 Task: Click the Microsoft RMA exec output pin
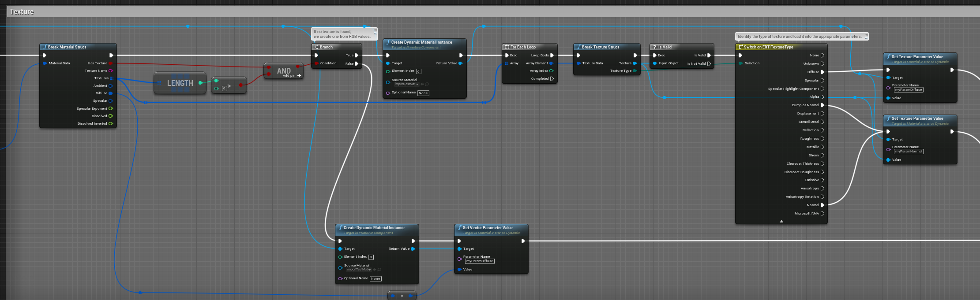pos(822,214)
